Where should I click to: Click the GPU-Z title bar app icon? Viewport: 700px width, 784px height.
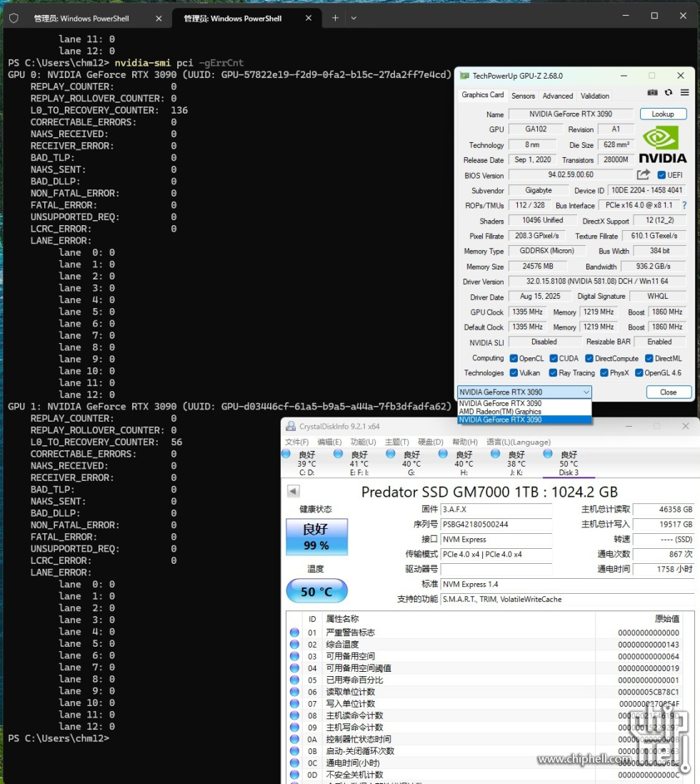[465, 76]
